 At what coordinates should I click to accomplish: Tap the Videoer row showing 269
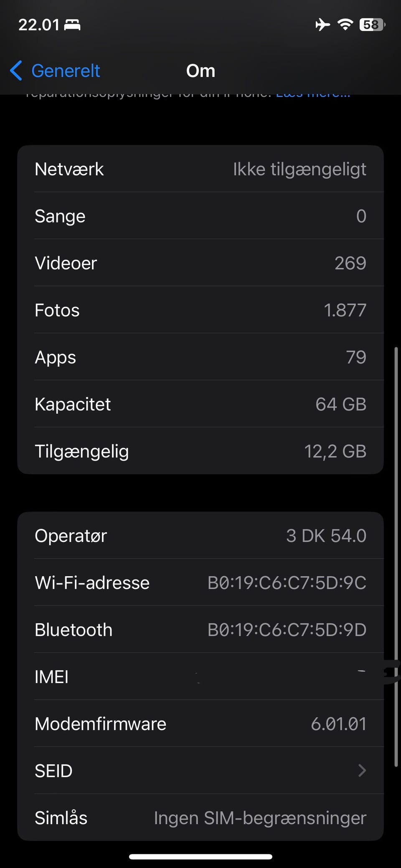[x=200, y=263]
